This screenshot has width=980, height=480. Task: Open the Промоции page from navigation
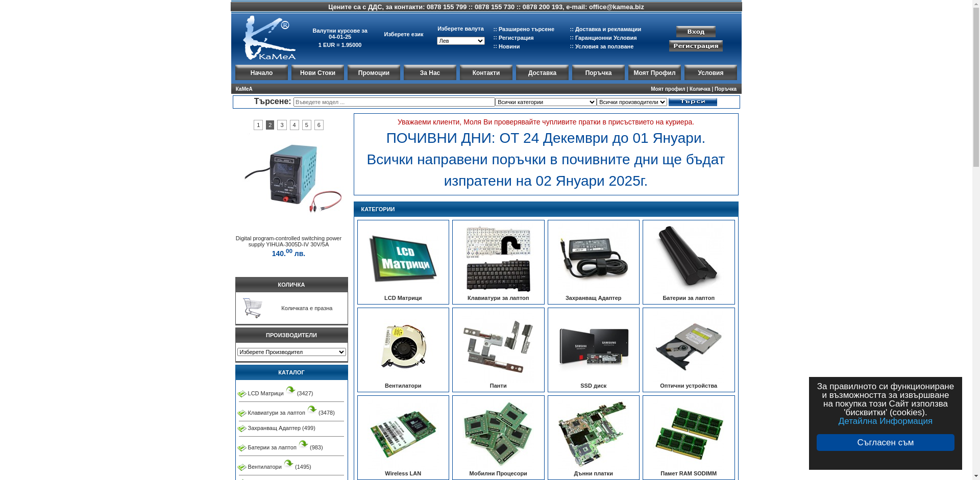pyautogui.click(x=374, y=72)
